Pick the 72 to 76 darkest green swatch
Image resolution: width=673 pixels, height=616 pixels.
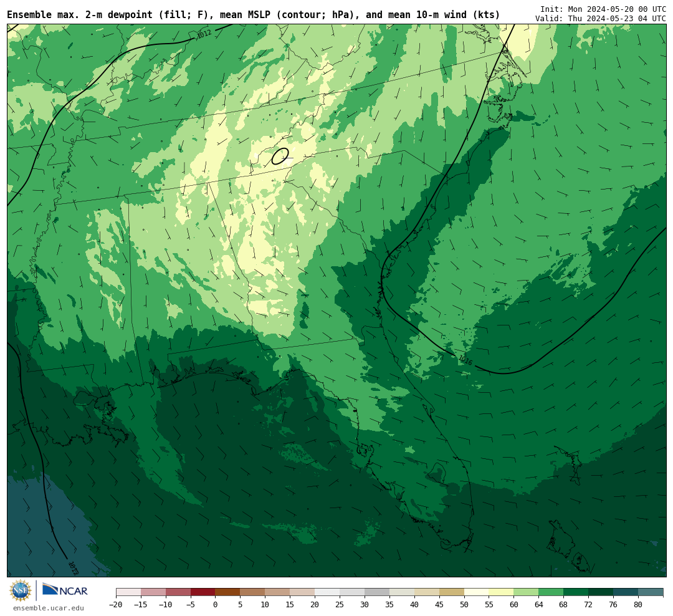coord(601,592)
